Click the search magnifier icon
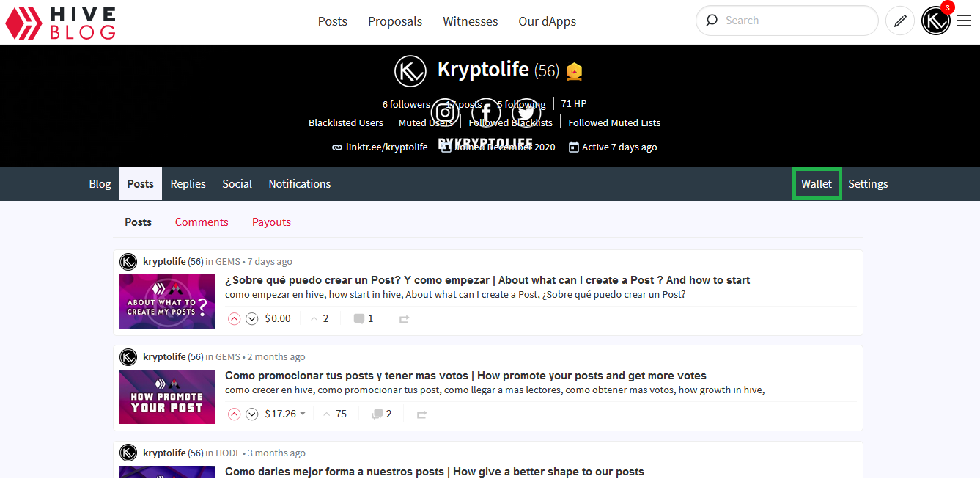 point(712,21)
